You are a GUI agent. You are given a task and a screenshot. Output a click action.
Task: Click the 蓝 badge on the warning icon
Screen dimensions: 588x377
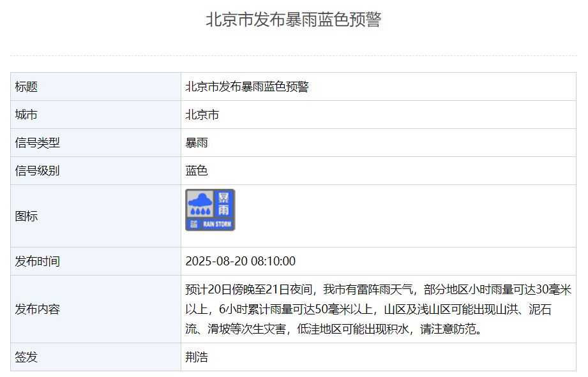coord(194,224)
